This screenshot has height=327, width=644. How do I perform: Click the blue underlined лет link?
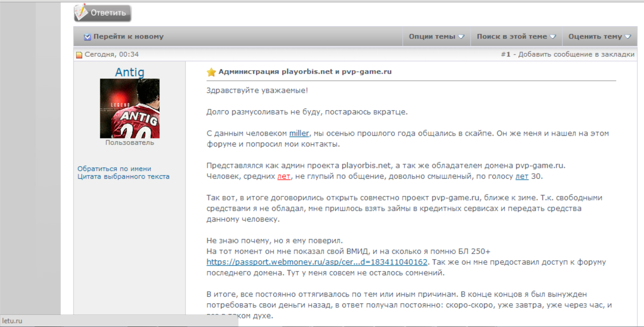[522, 176]
